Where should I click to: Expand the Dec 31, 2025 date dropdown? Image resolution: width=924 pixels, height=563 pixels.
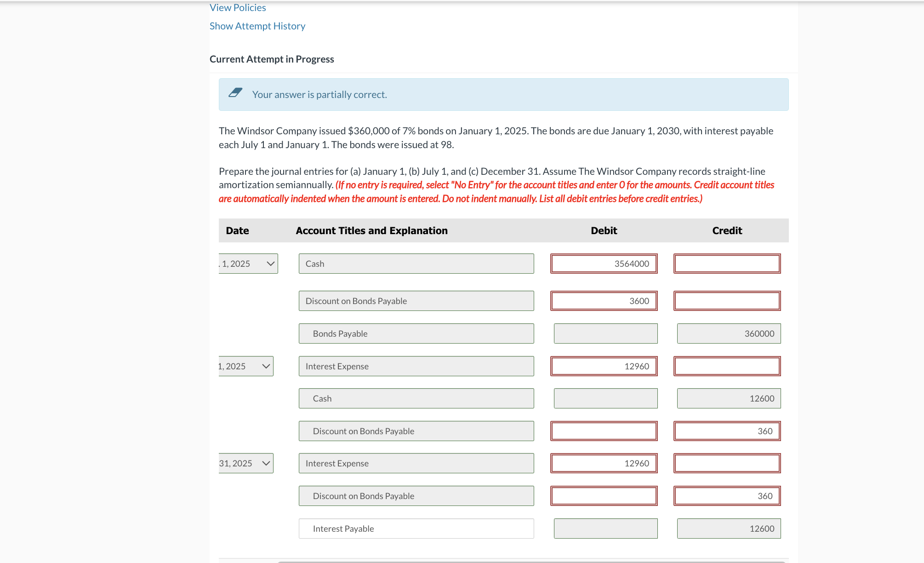click(246, 463)
